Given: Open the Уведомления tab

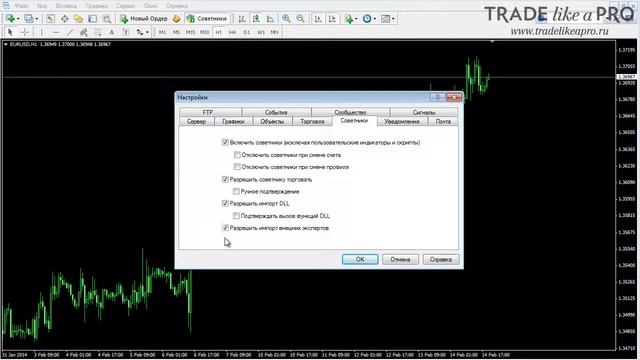Looking at the screenshot, I should click(402, 122).
